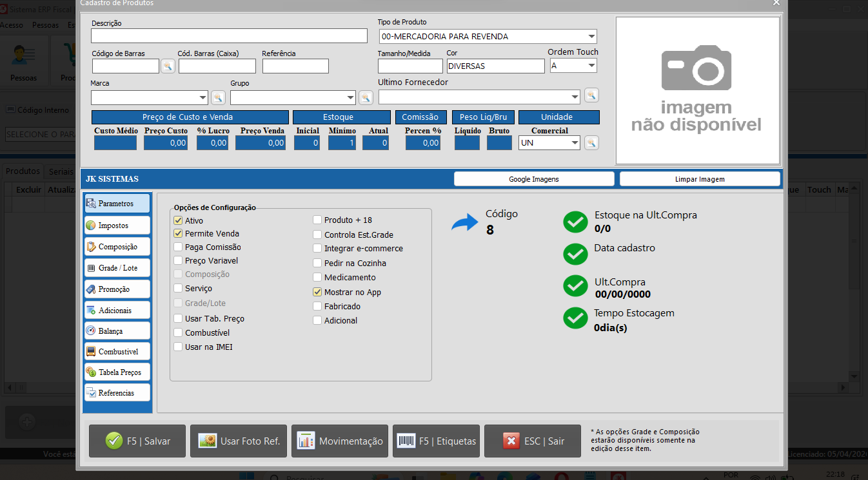Screen dimensions: 868x480
Task: Open the Impostos side section
Action: [117, 226]
